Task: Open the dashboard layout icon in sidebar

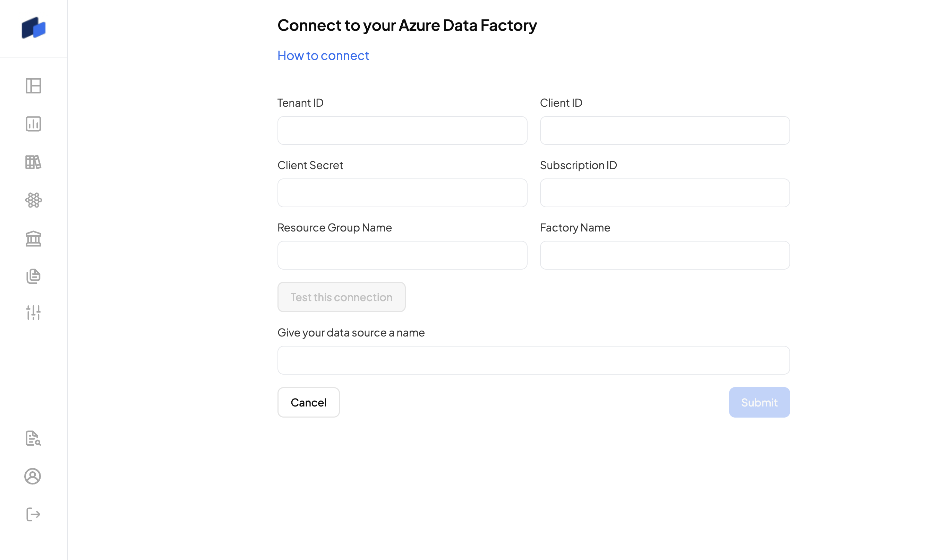Action: pos(33,86)
